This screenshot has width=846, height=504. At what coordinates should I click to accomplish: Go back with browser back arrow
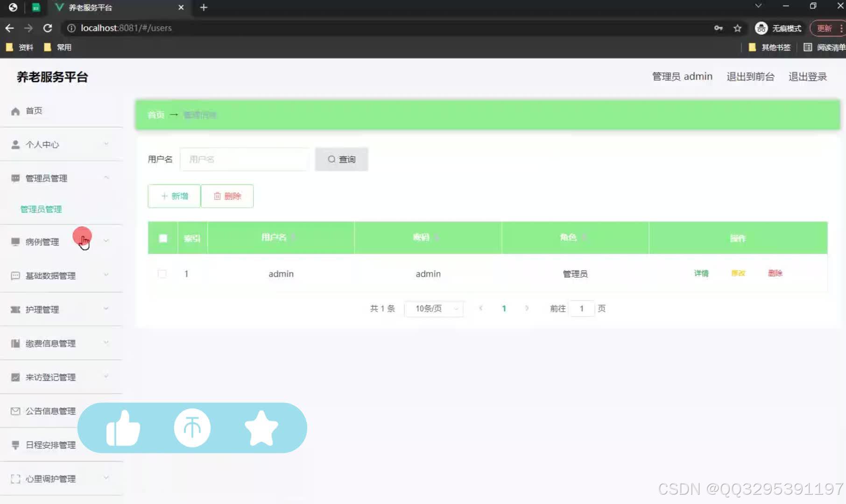coord(9,28)
